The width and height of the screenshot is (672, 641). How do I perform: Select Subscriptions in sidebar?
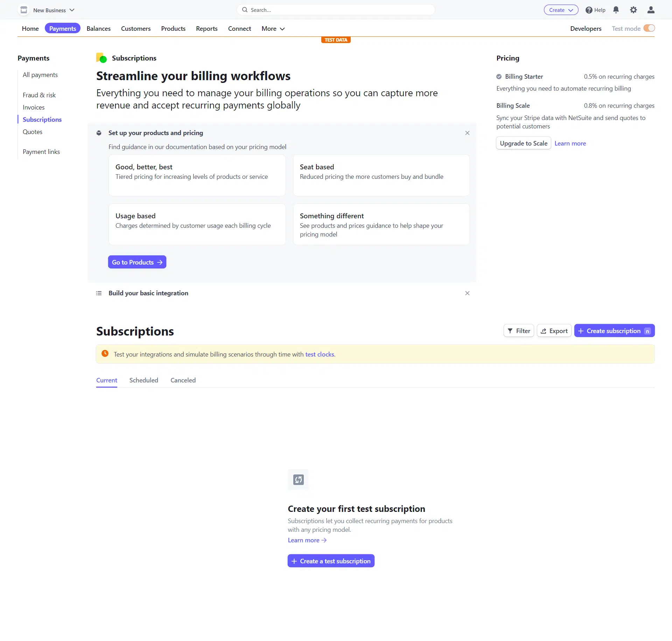[42, 119]
